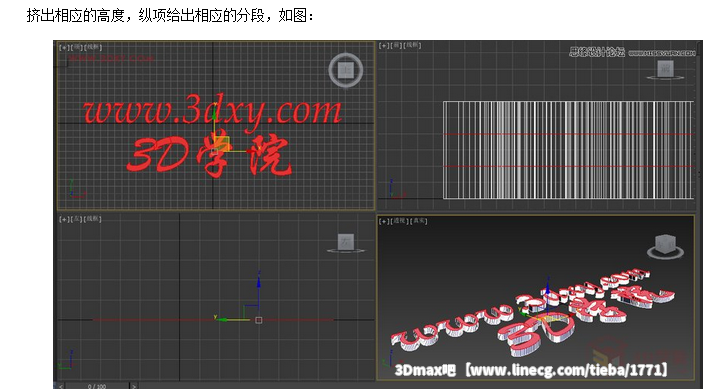This screenshot has height=389, width=707.
Task: Click the pivot square in Left viewport
Action: click(x=258, y=320)
